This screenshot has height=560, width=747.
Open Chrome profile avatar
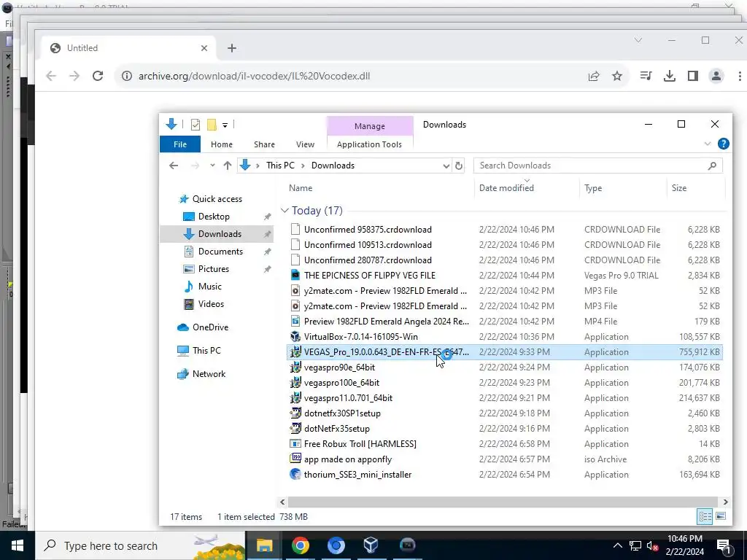coord(716,76)
